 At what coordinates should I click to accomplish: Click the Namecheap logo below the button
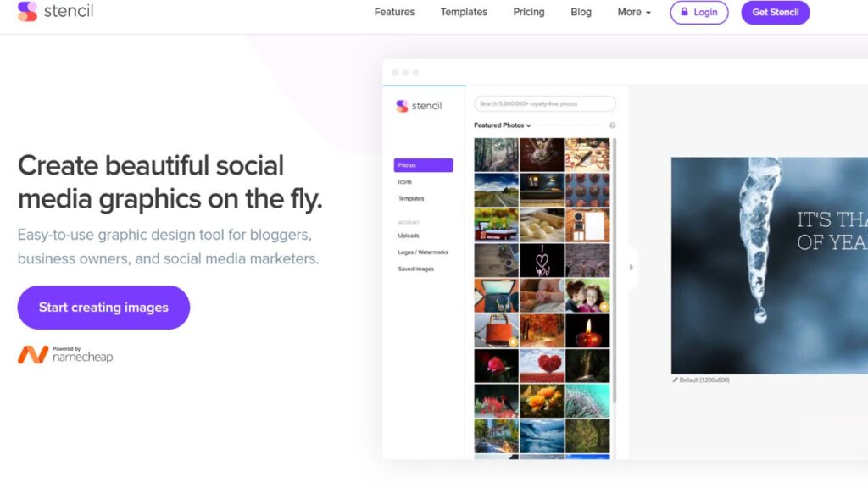(x=65, y=354)
